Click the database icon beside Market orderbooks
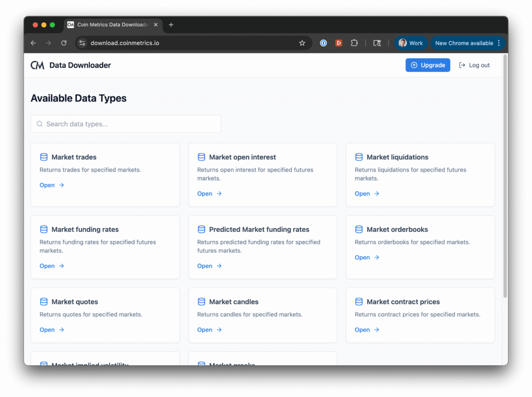The width and height of the screenshot is (532, 397). coord(359,229)
